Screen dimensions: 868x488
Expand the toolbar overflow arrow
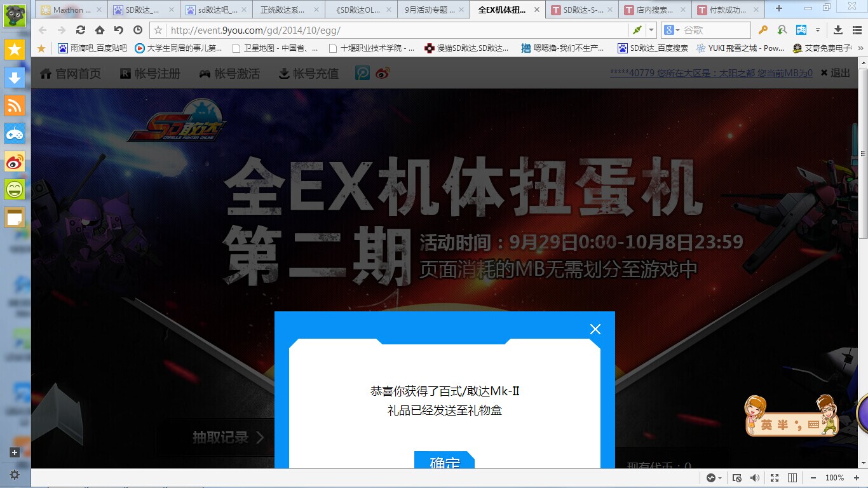818,30
